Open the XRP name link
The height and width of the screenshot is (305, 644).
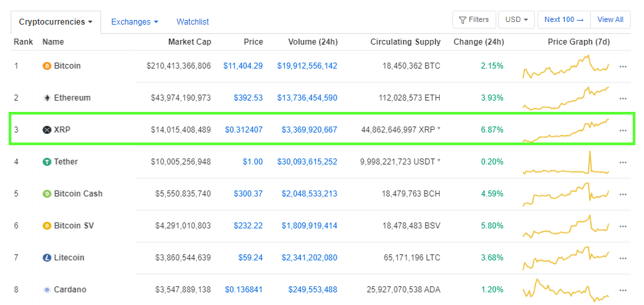tap(62, 130)
